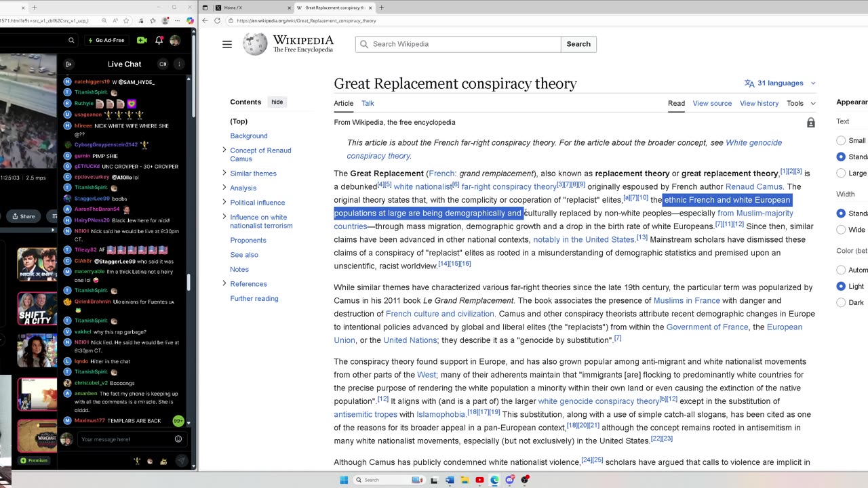Open the Windows Start menu

point(344,480)
